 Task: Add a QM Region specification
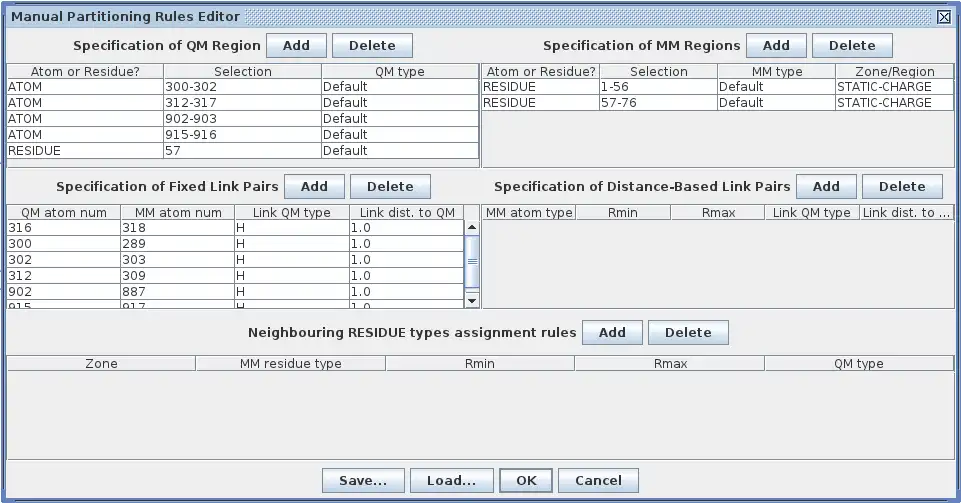pyautogui.click(x=296, y=45)
